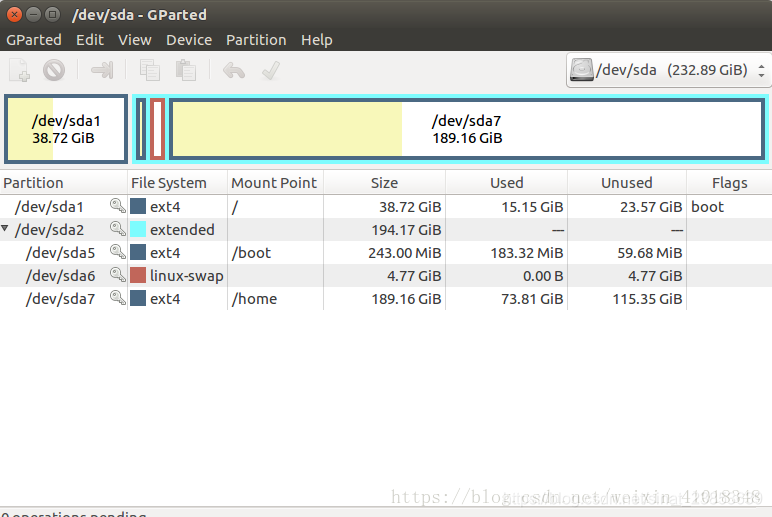Click the Copy partition toolbar icon
This screenshot has height=517, width=772.
150,70
